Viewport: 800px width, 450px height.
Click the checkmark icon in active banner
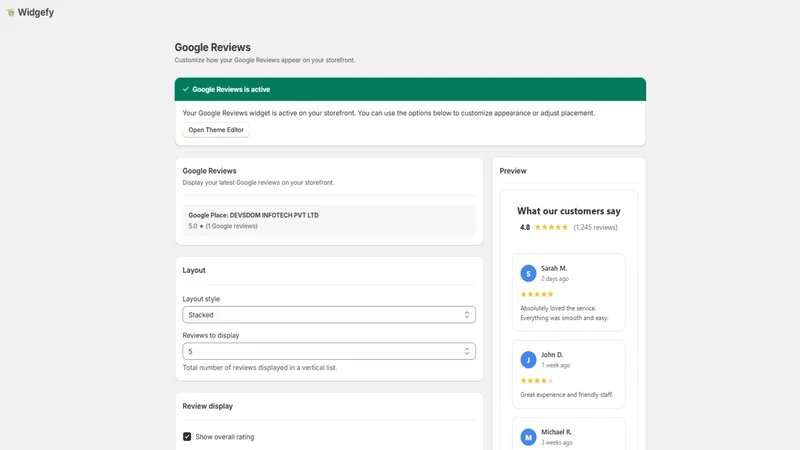pyautogui.click(x=186, y=89)
